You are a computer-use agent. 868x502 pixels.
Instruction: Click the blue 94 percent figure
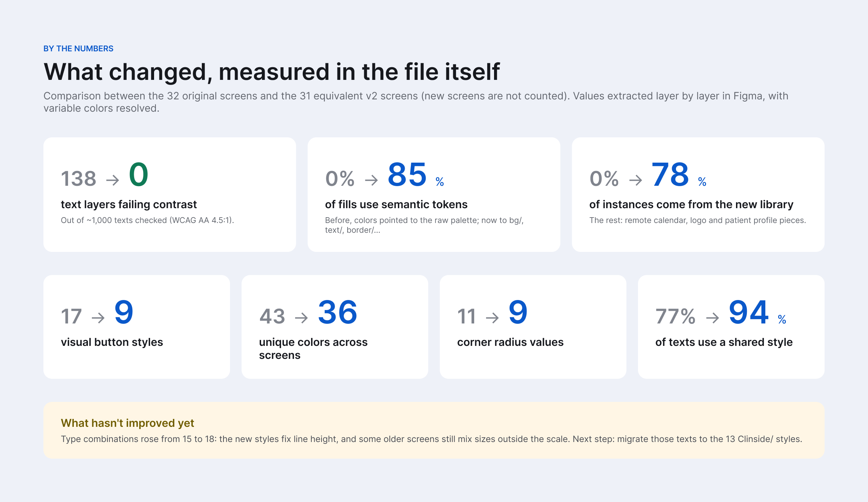point(749,312)
